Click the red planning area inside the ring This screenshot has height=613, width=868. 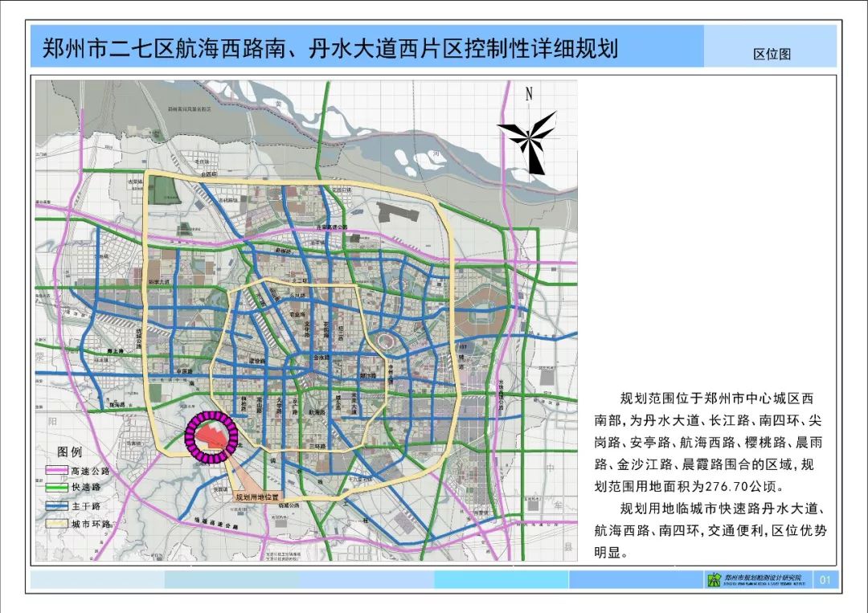pos(213,436)
